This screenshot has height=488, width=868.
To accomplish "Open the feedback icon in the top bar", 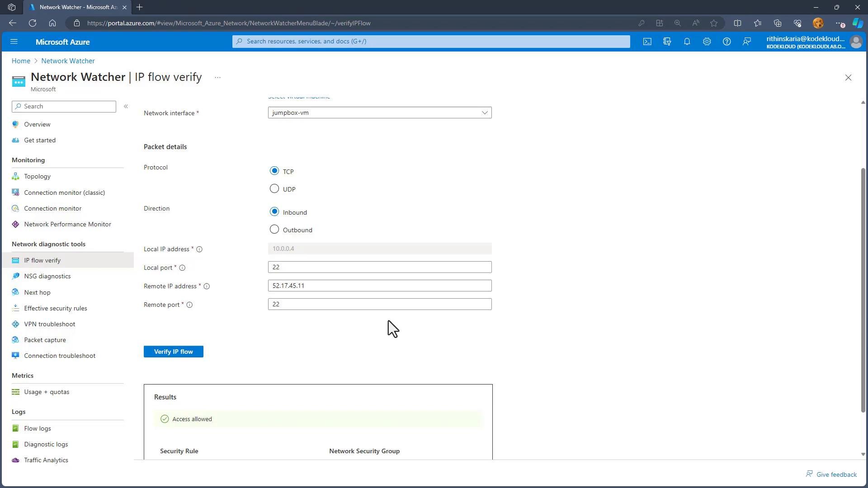I will point(747,42).
